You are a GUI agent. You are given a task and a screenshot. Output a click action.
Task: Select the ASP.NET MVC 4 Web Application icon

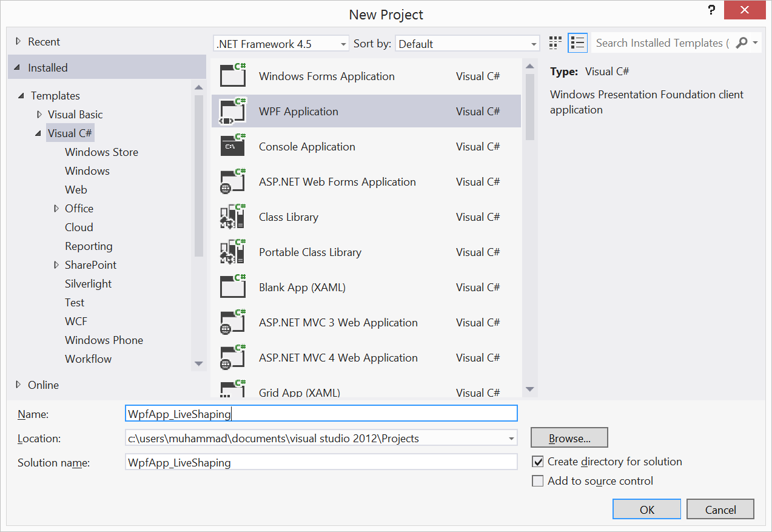(x=233, y=357)
